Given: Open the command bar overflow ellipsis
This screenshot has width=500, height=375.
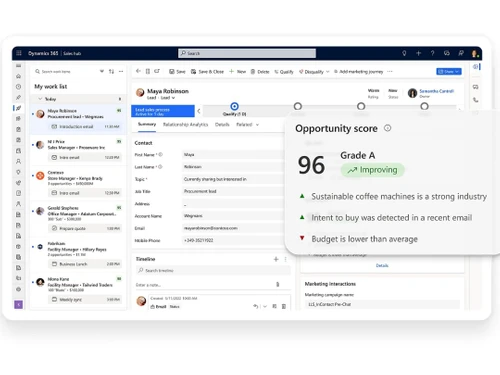Looking at the screenshot, I should 390,71.
